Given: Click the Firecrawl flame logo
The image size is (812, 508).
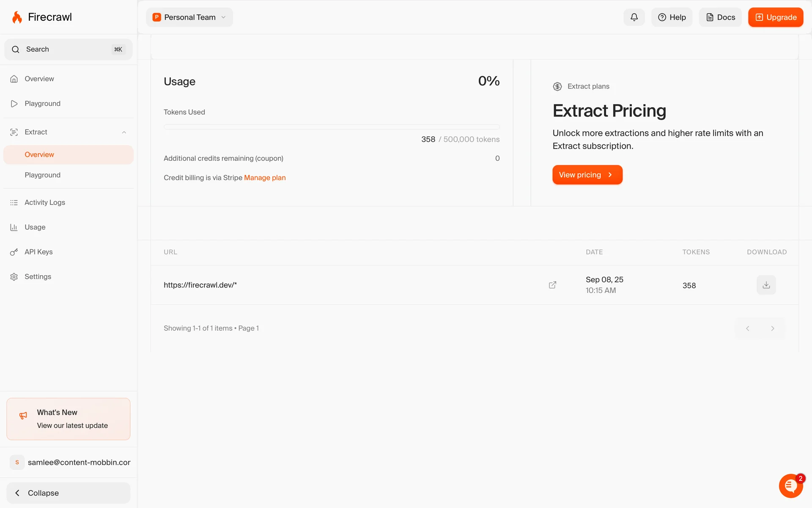Looking at the screenshot, I should pos(17,17).
